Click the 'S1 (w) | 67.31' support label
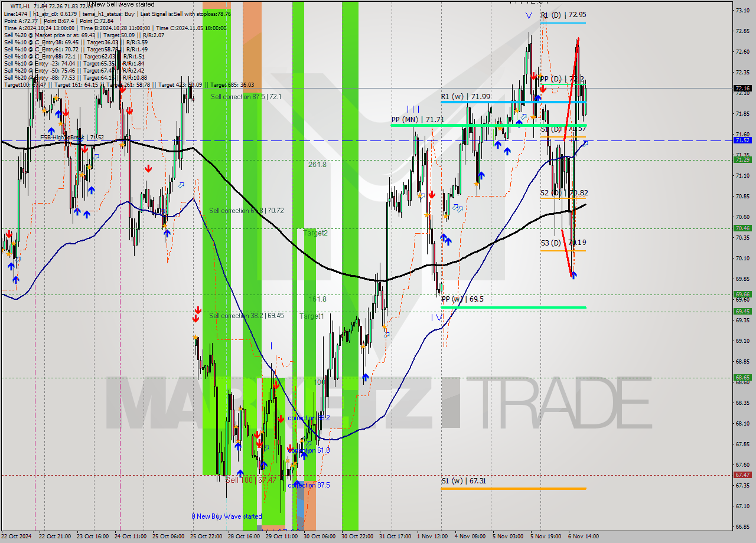The width and height of the screenshot is (756, 543). (x=464, y=480)
